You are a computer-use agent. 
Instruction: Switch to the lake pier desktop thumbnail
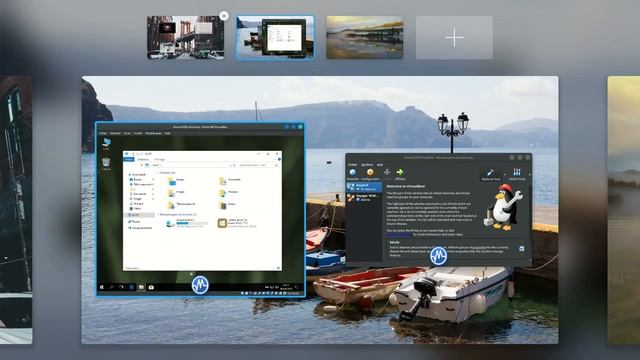pyautogui.click(x=364, y=38)
